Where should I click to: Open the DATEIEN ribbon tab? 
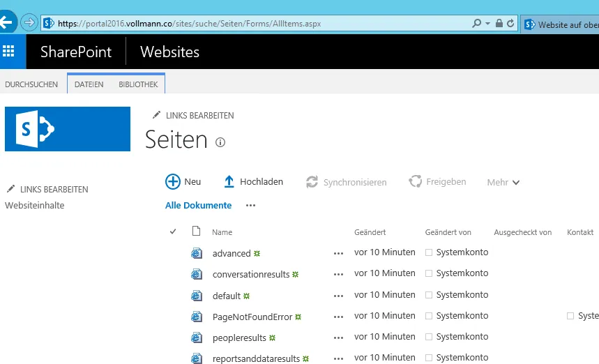89,84
